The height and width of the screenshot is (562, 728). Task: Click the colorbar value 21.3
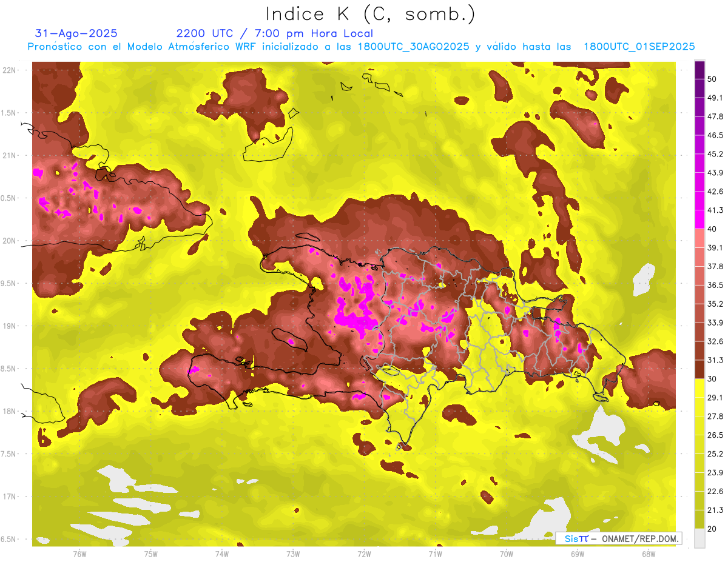pos(715,510)
